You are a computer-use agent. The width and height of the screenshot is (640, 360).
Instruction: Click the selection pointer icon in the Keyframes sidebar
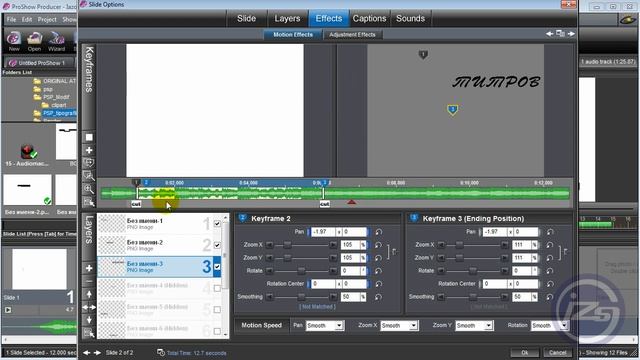tap(89, 202)
